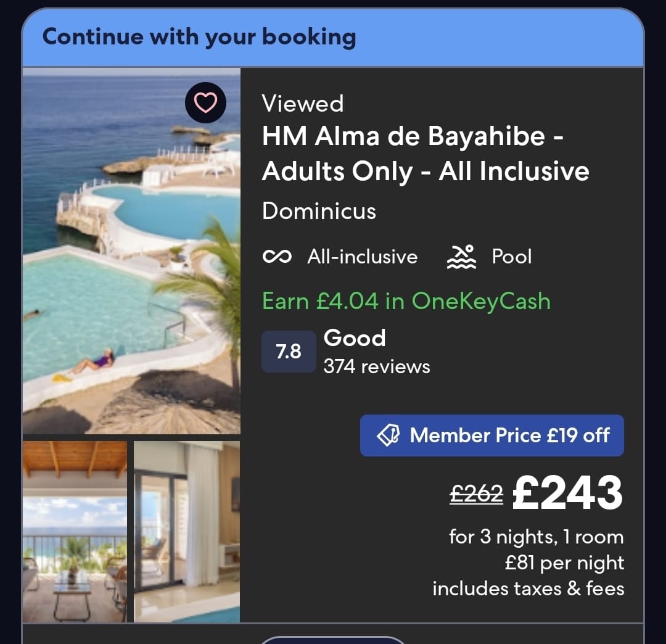Tap the Member Price tag icon
The height and width of the screenshot is (644, 666).
click(388, 436)
